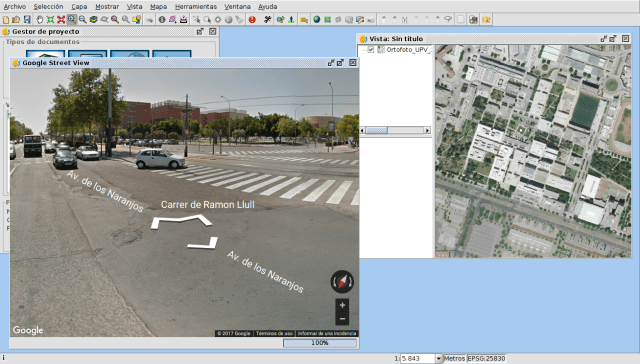The height and width of the screenshot is (364, 640).
Task: Click the add layer icon with green plus
Action: [473, 20]
